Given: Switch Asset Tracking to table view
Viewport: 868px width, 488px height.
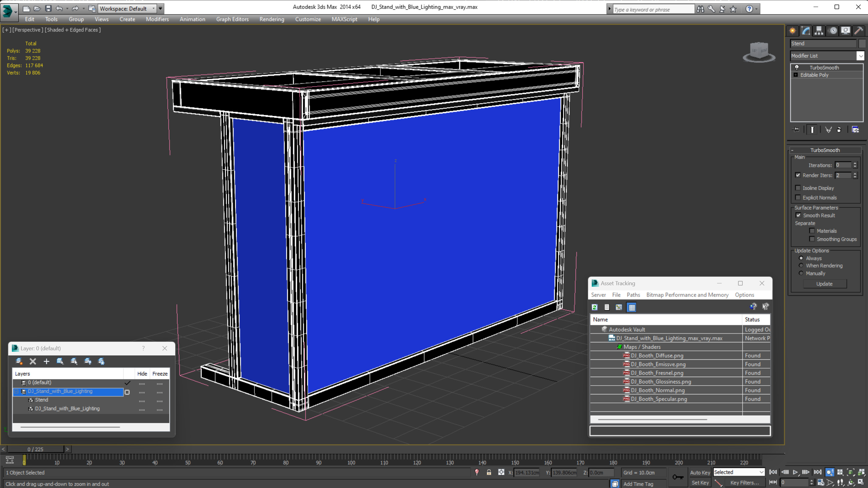Looking at the screenshot, I should tap(632, 307).
